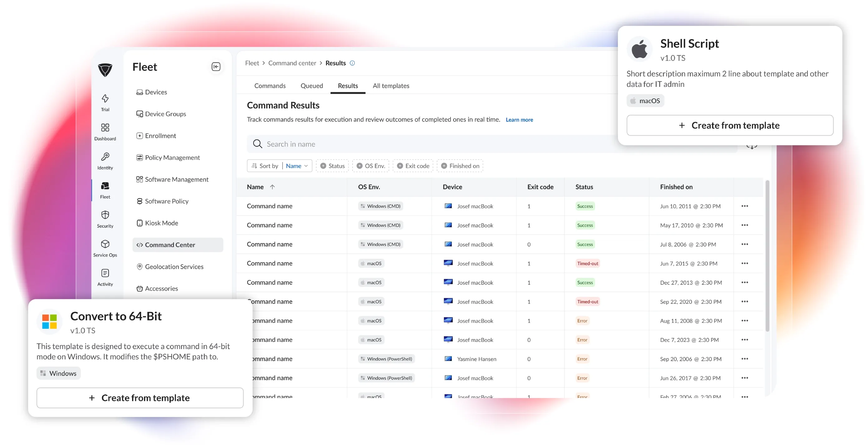Click Create from template on Convert to 64-Bit card

140,398
